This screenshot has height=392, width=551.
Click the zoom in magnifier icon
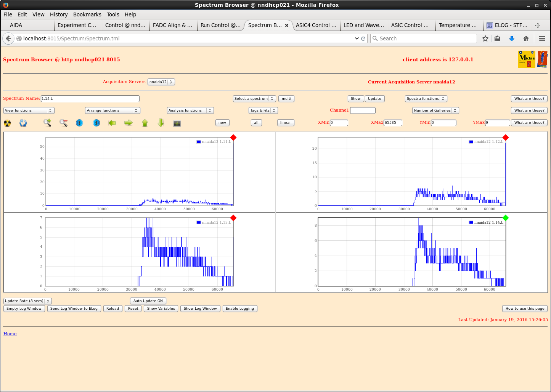pos(47,123)
